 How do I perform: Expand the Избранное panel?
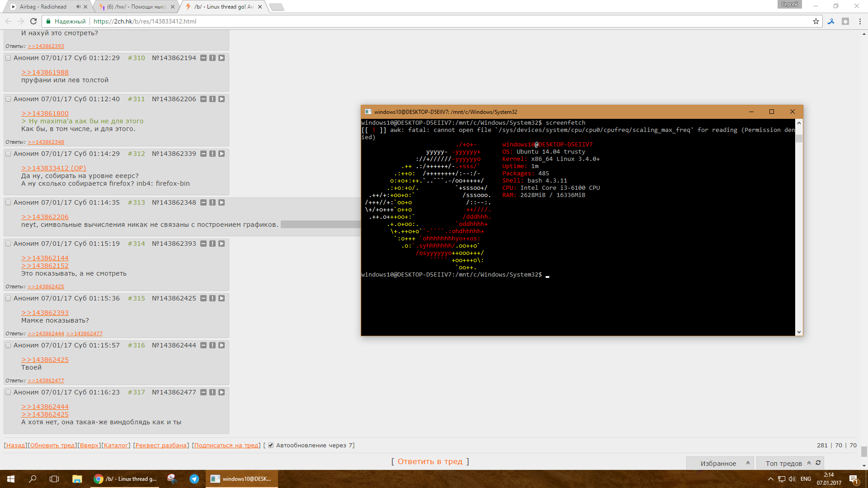pos(748,463)
